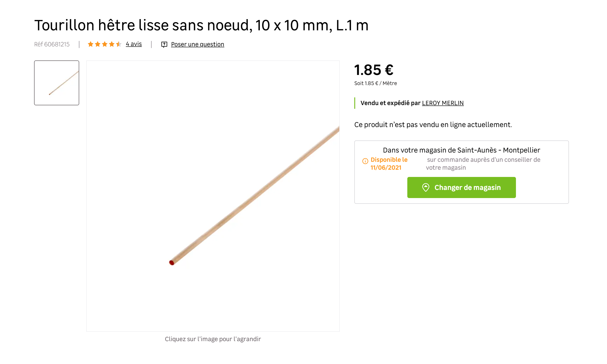Click the Soit 1.85 € / Mètre unit price

point(375,83)
